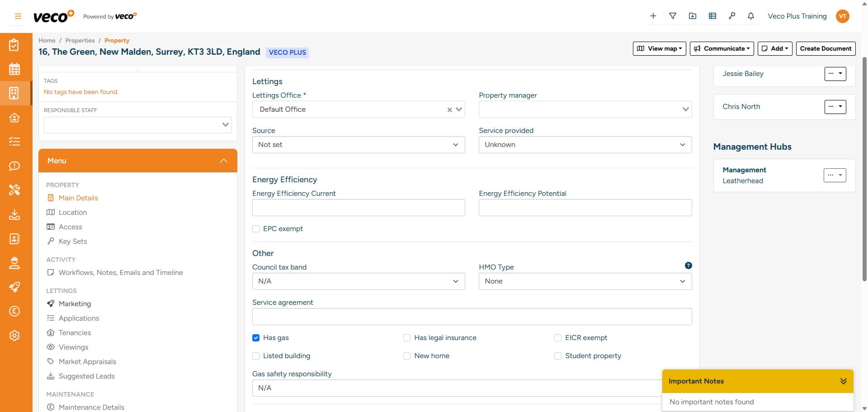The image size is (868, 412).
Task: Collapse the orange Menu panel
Action: coord(223,161)
